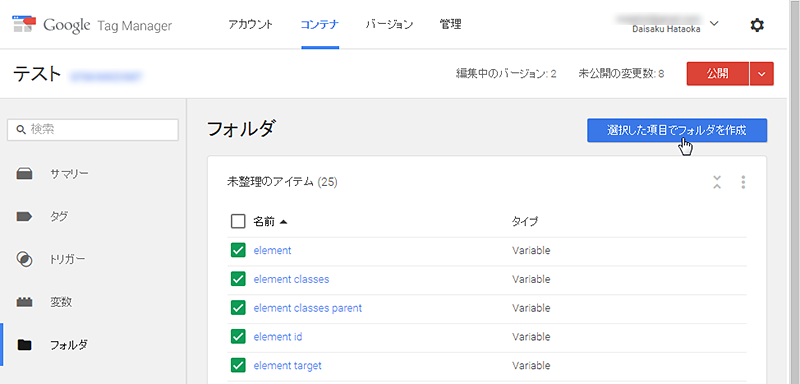Viewport: 800px width, 384px height.
Task: Collapse the 未整理のアイテム section via arrows icon
Action: [717, 182]
